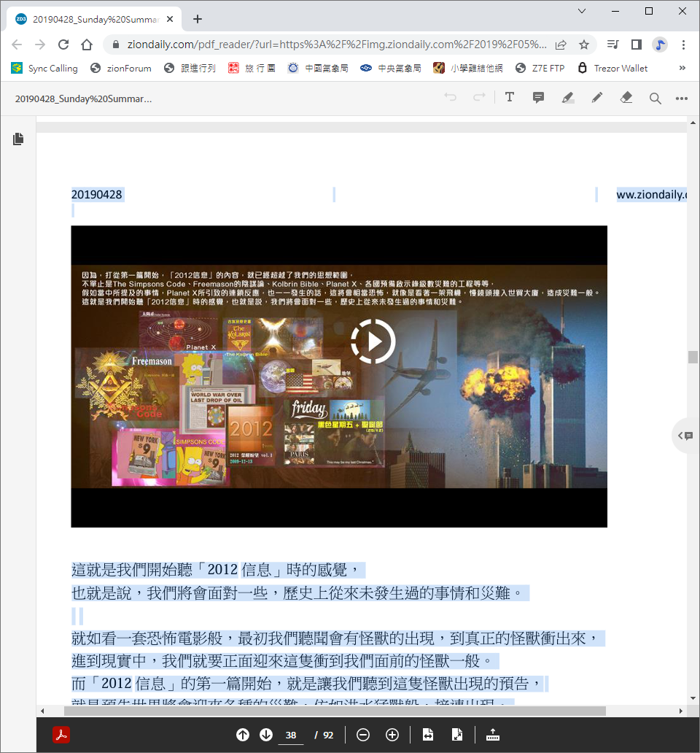Zoom out of the PDF

pyautogui.click(x=363, y=735)
